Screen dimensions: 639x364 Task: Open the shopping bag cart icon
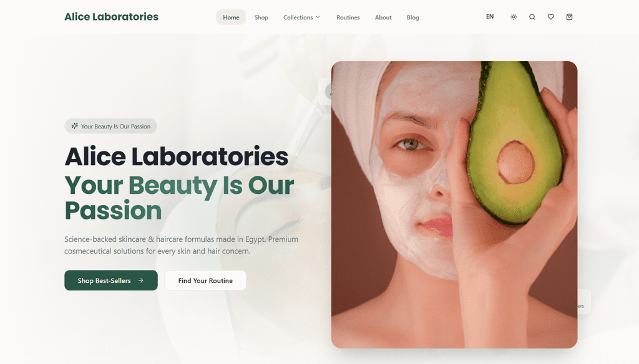(x=569, y=17)
